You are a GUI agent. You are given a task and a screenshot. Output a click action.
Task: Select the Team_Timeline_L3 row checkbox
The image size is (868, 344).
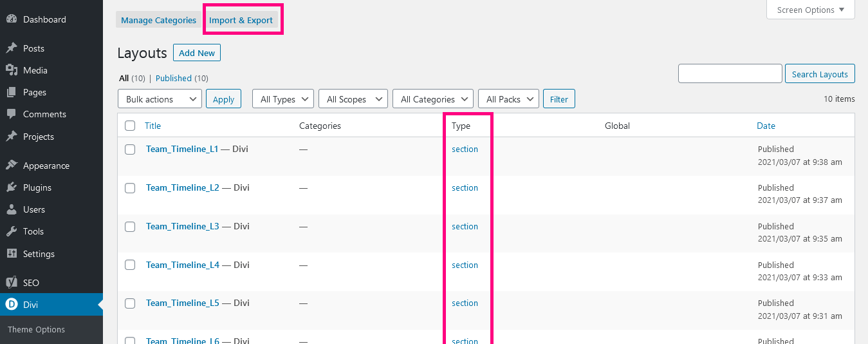[x=130, y=227]
